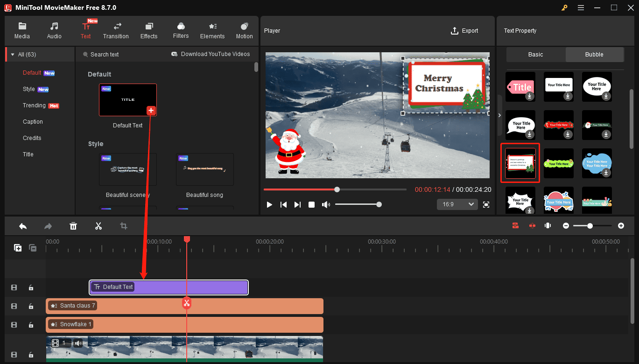Zoom out the timeline
This screenshot has height=364, width=639.
[x=566, y=226]
